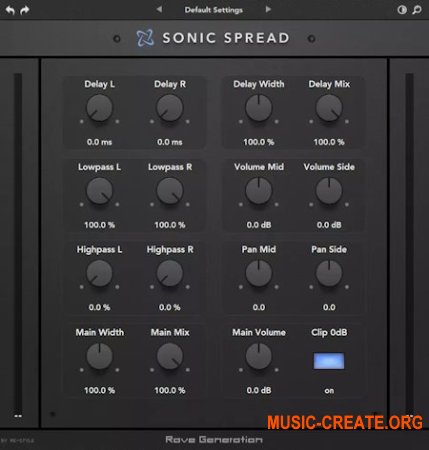Click the Lowpass R knob

tap(170, 191)
